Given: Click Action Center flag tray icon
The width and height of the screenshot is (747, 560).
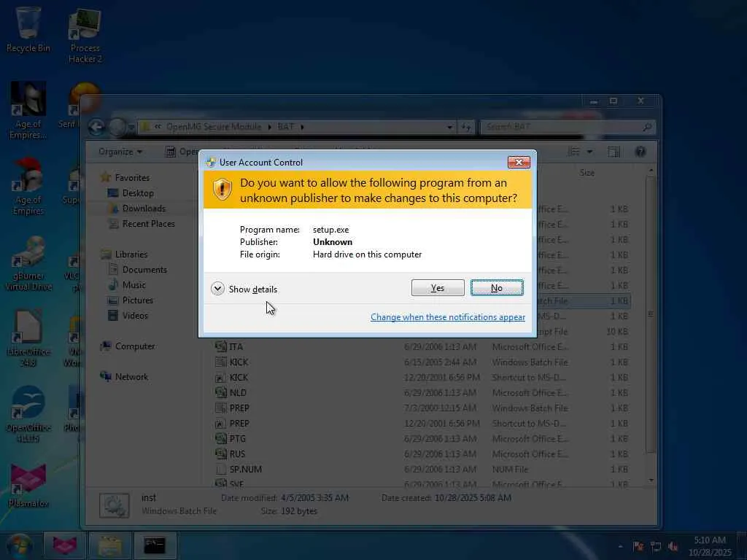Looking at the screenshot, I should 638,547.
